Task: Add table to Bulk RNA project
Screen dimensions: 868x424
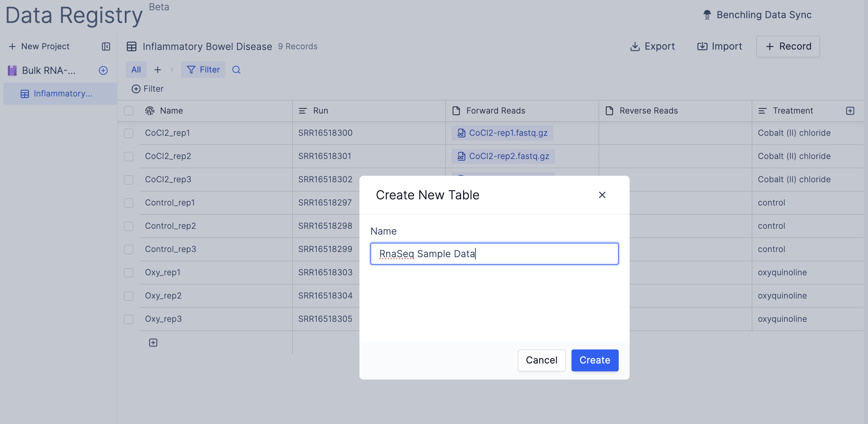Action: point(103,70)
